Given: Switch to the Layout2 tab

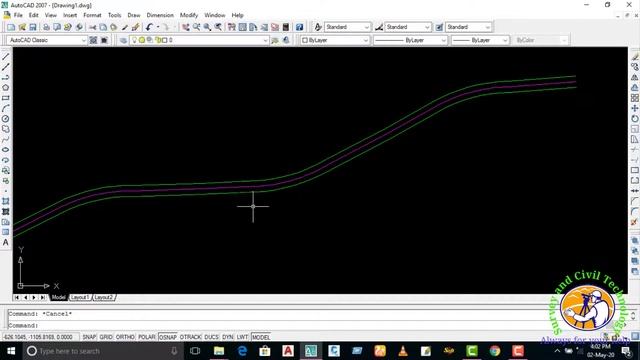Looking at the screenshot, I should pyautogui.click(x=104, y=298).
